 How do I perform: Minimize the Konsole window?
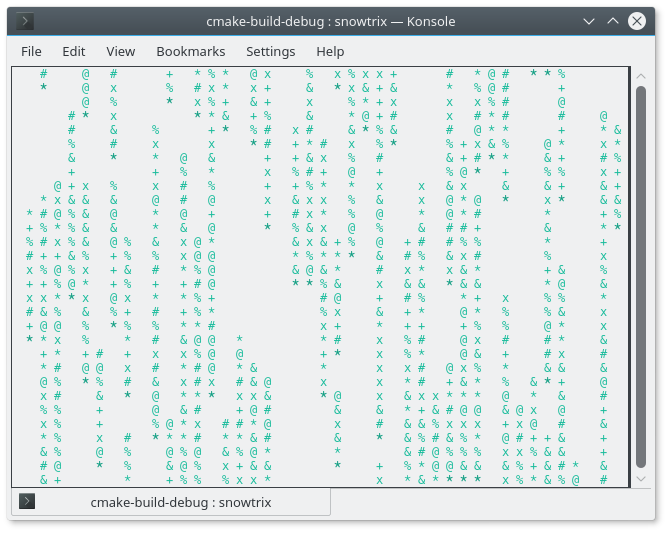[589, 21]
